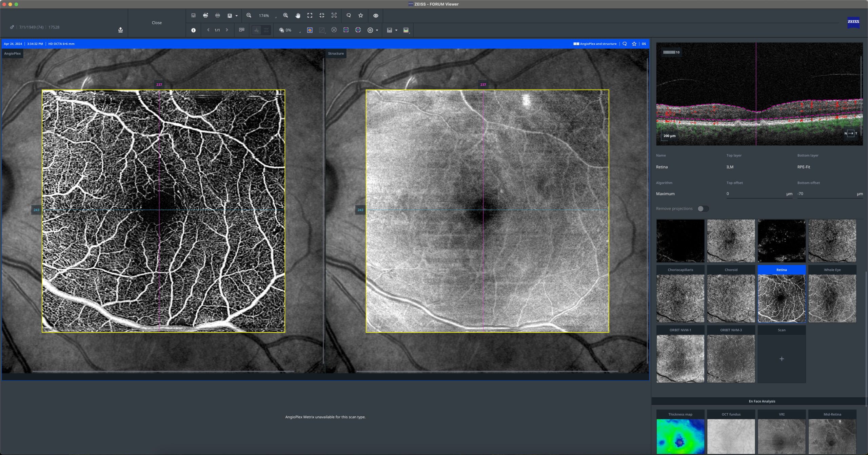The image size is (868, 455).
Task: Open the VRI en face thumbnail
Action: 782,436
